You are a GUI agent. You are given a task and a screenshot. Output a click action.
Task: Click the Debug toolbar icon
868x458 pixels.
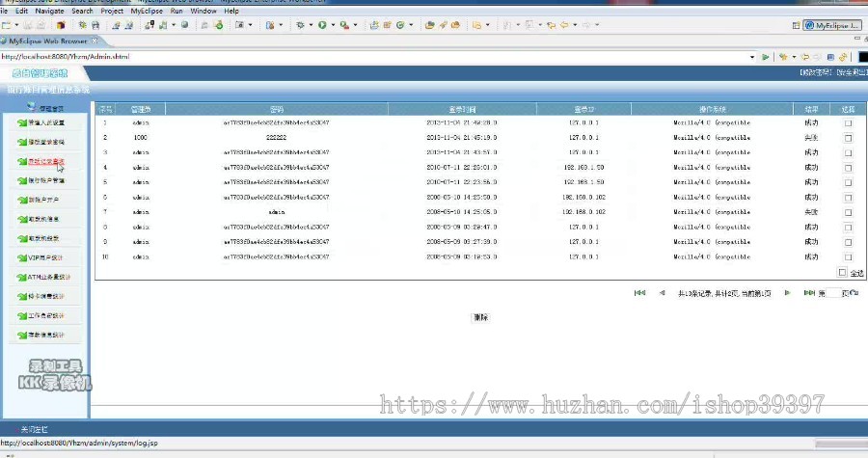300,25
